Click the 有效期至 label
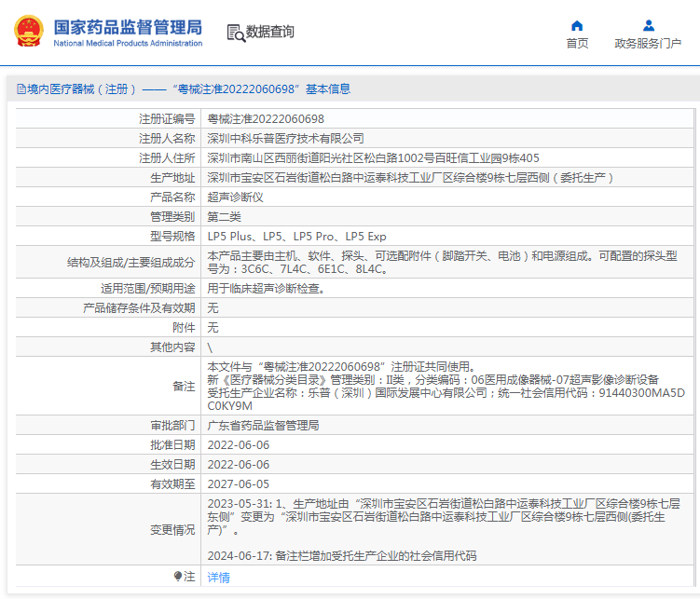This screenshot has width=700, height=599. (x=172, y=484)
